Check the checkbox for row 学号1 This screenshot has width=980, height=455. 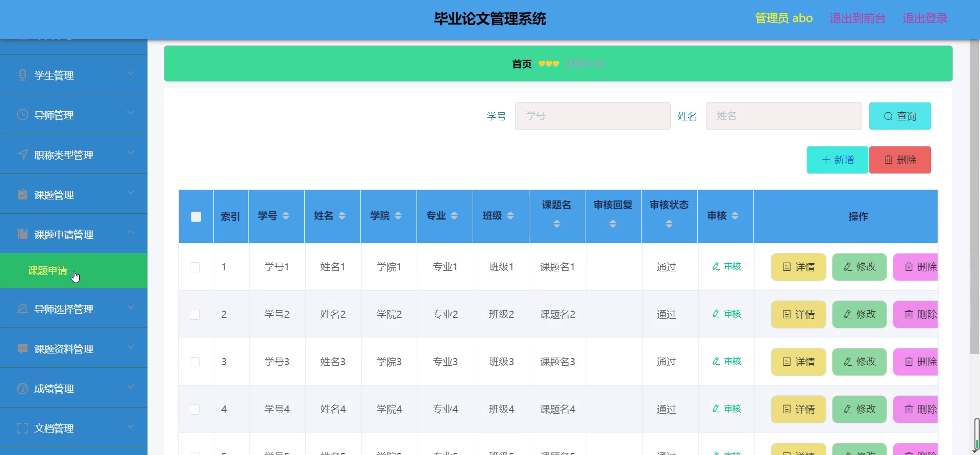pyautogui.click(x=194, y=267)
